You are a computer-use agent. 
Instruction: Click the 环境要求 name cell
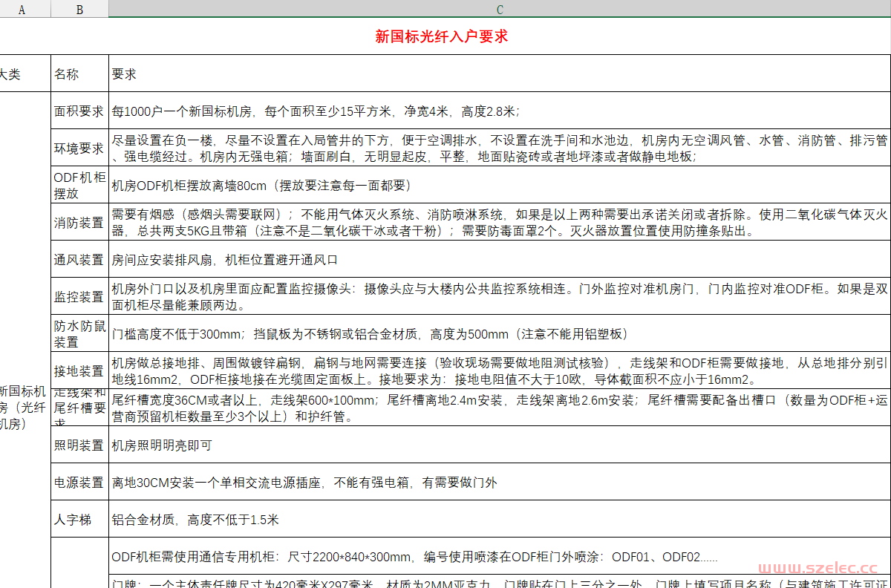[80, 148]
